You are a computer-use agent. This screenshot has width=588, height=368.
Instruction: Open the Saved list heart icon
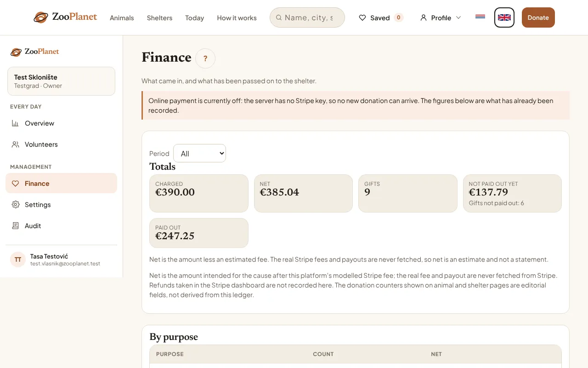pyautogui.click(x=362, y=18)
